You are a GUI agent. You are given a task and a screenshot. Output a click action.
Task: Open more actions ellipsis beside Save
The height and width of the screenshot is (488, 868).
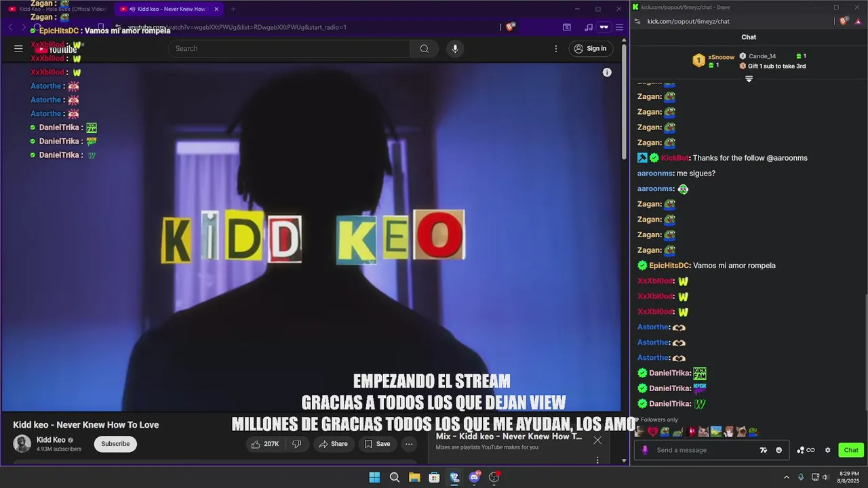[x=409, y=444]
